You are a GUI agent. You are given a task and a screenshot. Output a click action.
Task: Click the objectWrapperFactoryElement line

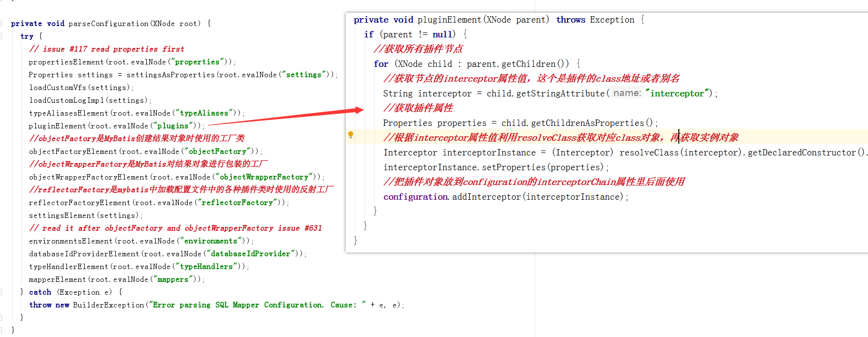click(176, 177)
